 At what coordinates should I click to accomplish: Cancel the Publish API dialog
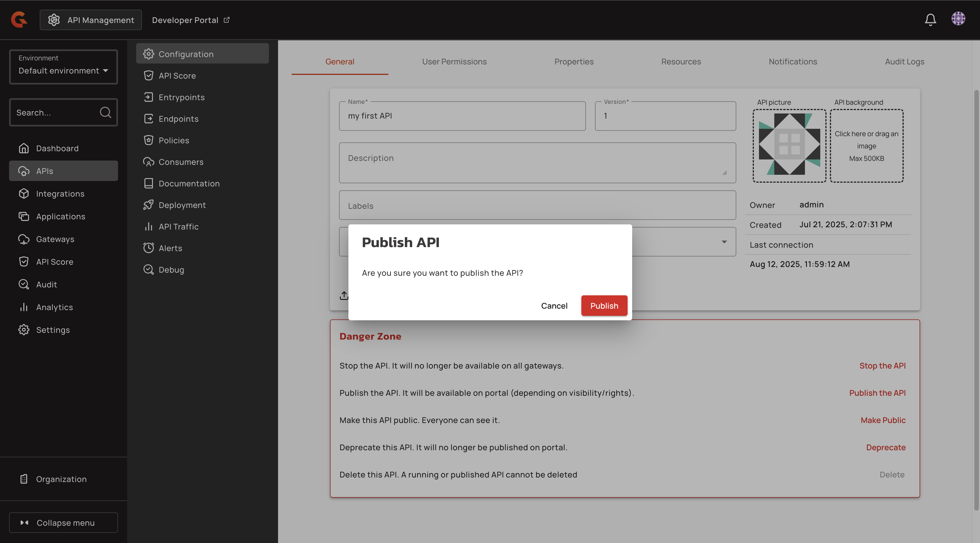click(x=554, y=306)
